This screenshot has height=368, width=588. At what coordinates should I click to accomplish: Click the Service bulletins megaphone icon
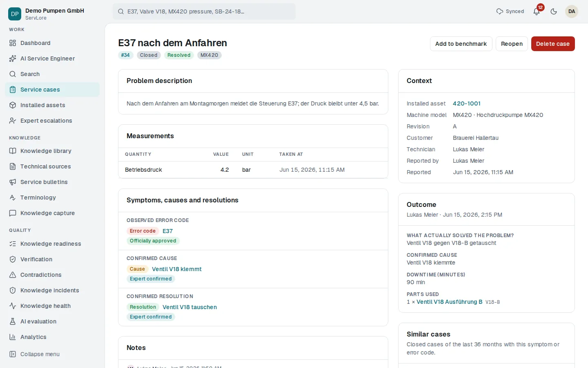point(13,182)
